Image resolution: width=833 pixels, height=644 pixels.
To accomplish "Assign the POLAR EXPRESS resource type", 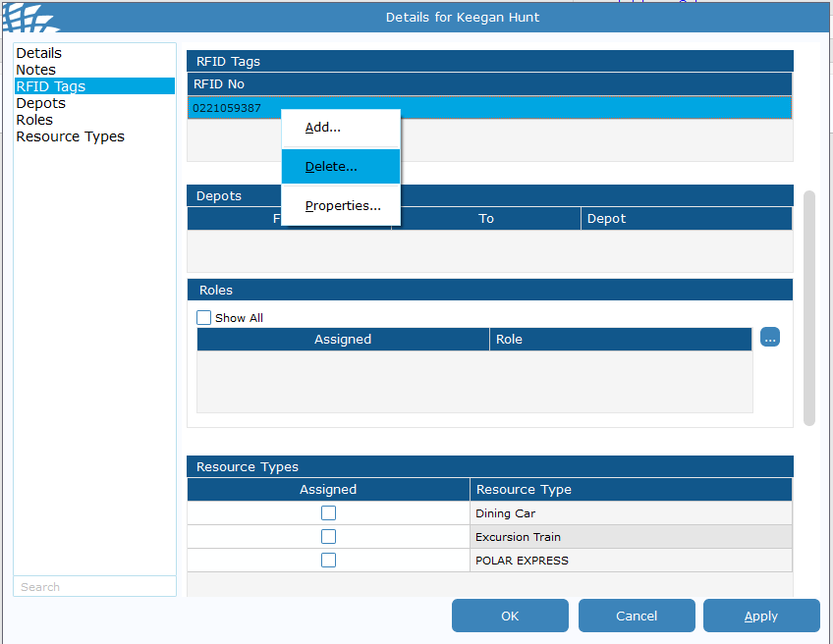I will tap(328, 561).
